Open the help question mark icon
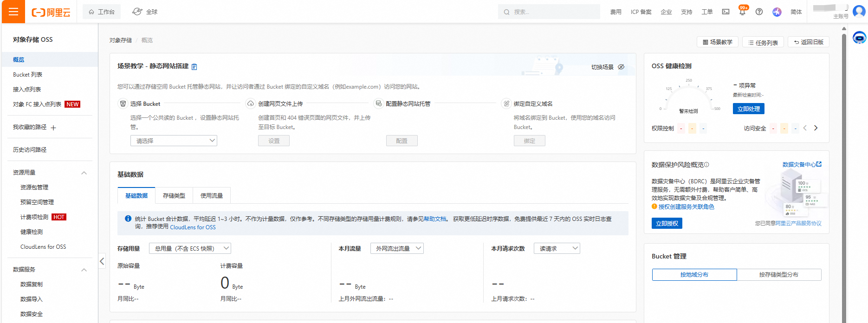The image size is (868, 323). (x=759, y=12)
